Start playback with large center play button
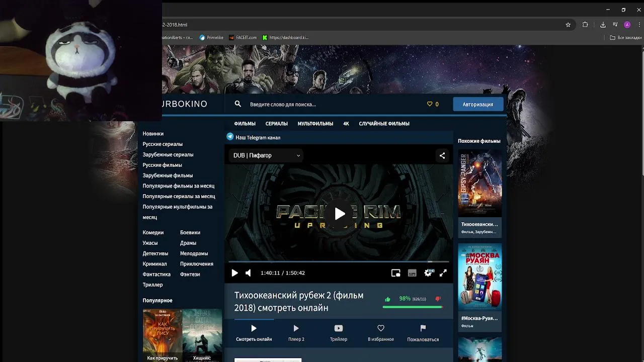The height and width of the screenshot is (362, 644). 340,214
